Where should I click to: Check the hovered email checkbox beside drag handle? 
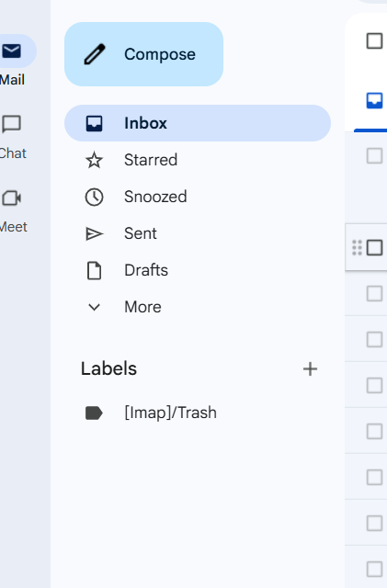(374, 248)
